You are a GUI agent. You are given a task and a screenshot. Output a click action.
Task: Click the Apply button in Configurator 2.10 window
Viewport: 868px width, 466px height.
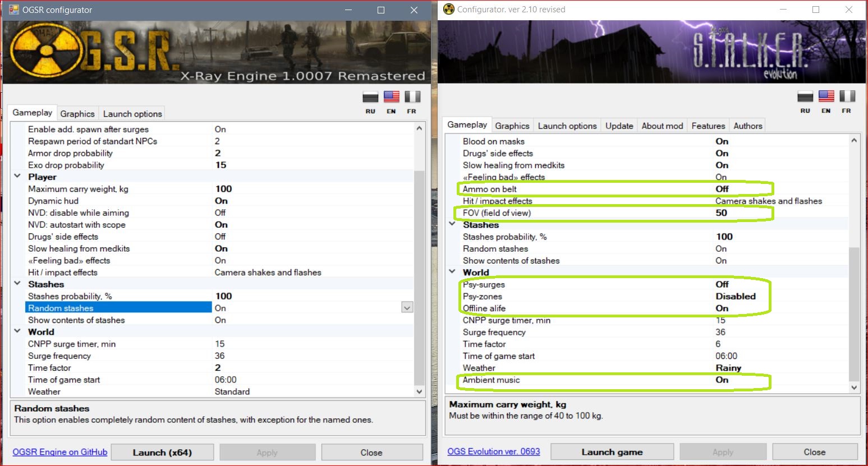pos(723,452)
